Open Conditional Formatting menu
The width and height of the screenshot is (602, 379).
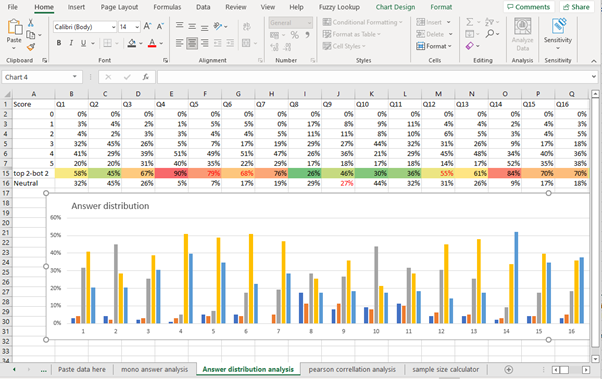[362, 22]
